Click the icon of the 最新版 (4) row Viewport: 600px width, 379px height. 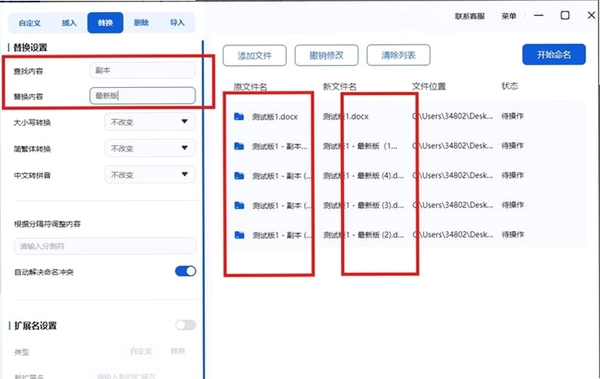[239, 176]
